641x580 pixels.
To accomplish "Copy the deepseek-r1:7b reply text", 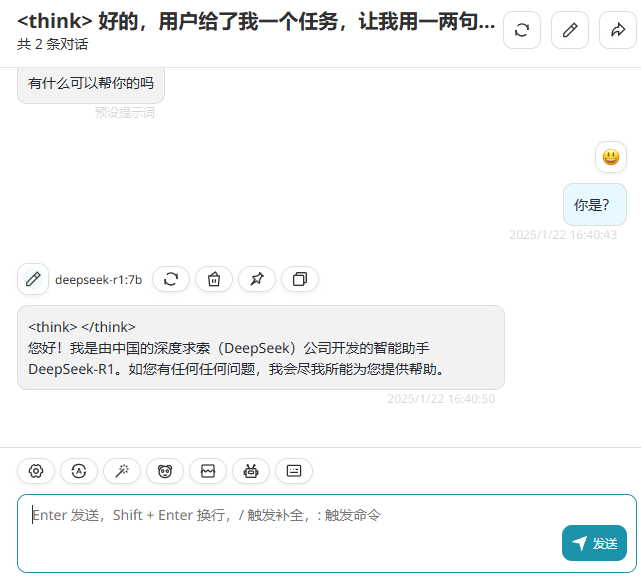I will click(300, 279).
